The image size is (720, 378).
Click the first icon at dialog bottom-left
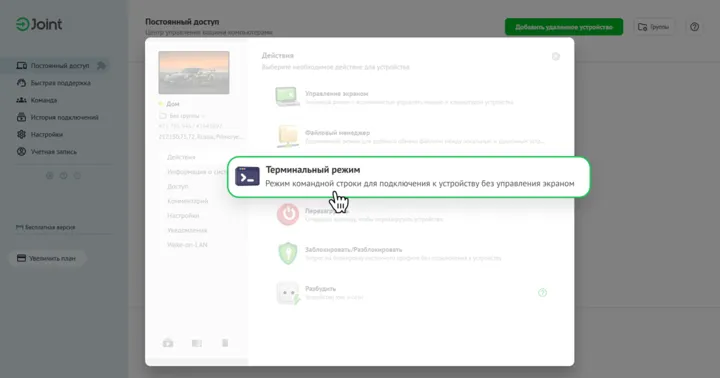[168, 343]
